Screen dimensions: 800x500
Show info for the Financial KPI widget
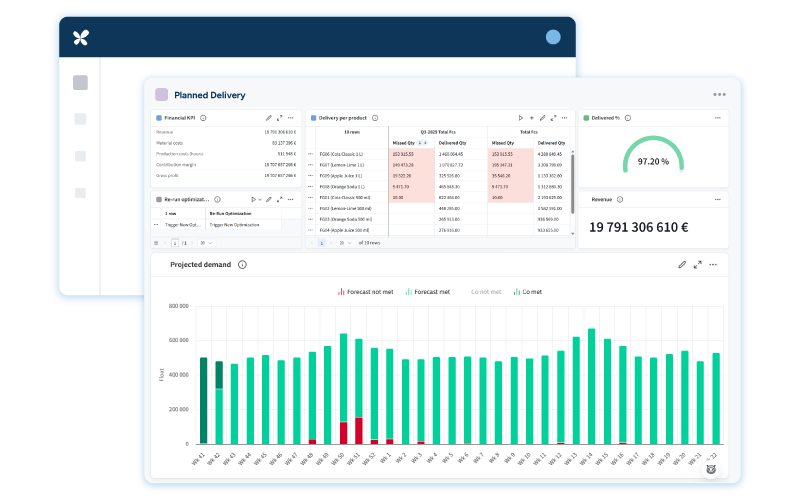(203, 118)
